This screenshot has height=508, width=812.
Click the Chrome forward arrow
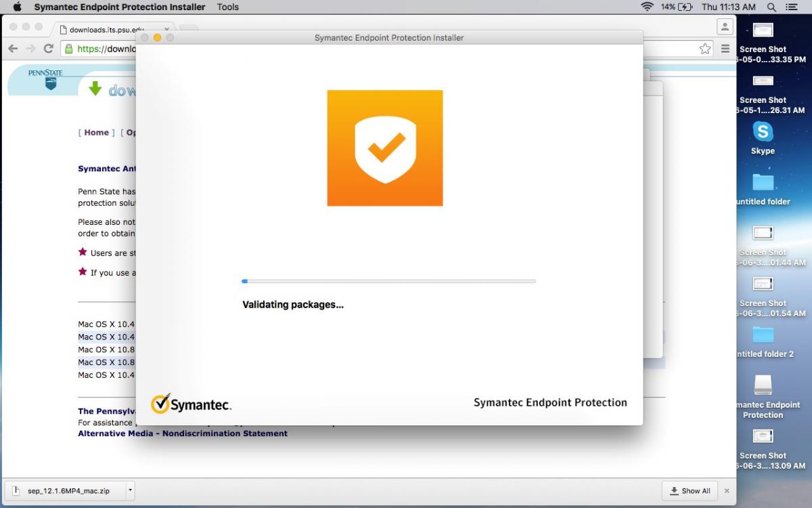(x=30, y=49)
